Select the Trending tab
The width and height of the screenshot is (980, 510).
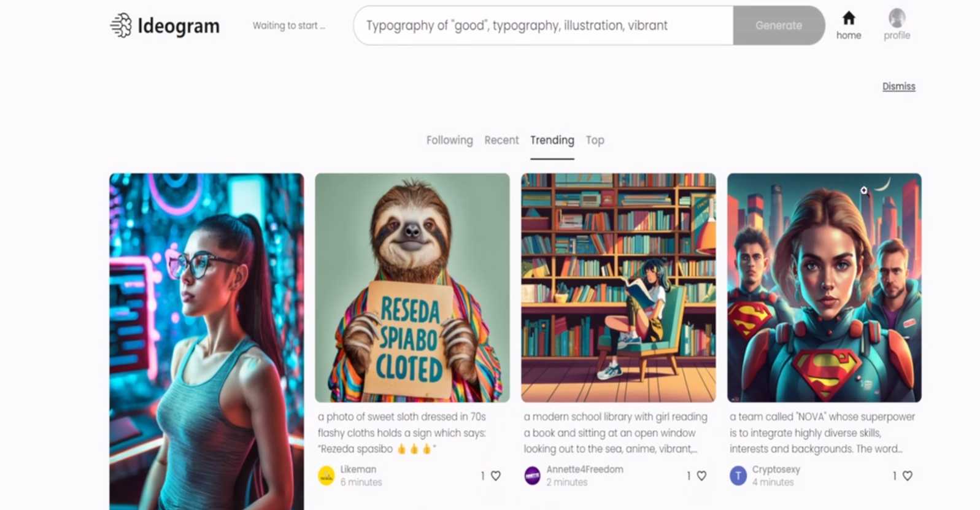[552, 140]
